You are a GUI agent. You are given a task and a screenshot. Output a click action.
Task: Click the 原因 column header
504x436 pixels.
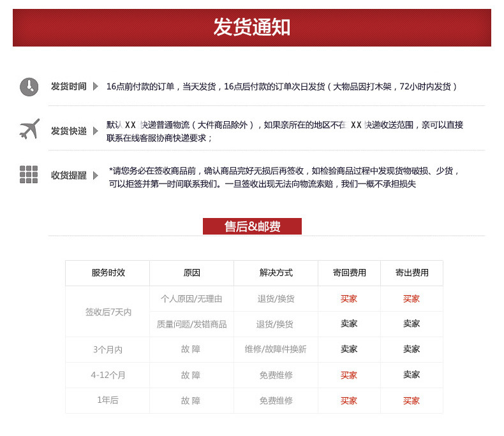point(192,273)
